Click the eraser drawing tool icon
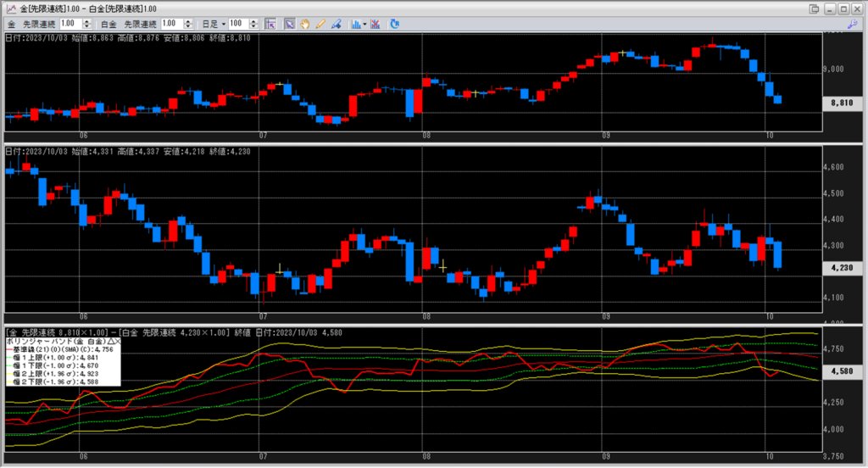Image resolution: width=868 pixels, height=468 pixels. pos(337,24)
